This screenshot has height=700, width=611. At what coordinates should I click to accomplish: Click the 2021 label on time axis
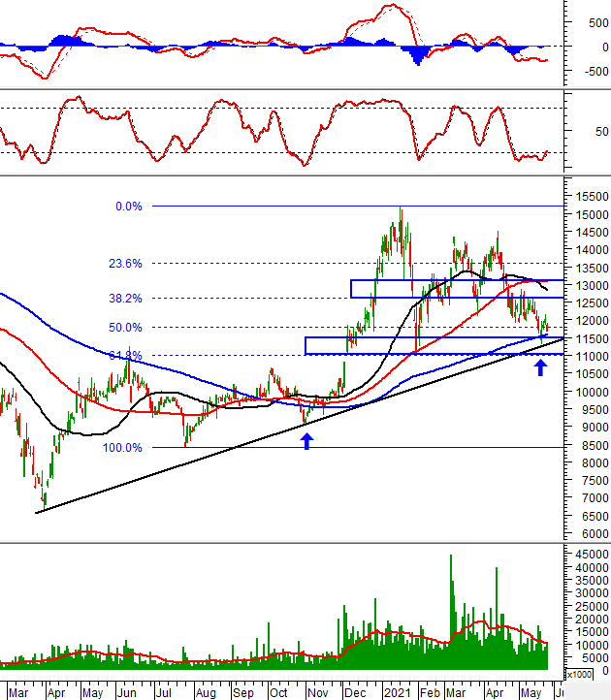(398, 693)
